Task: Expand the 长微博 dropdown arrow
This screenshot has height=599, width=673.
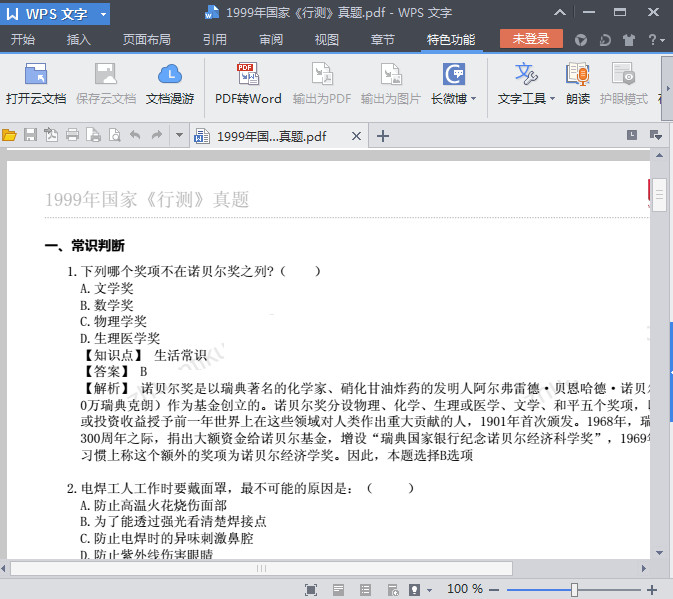Action: 473,99
